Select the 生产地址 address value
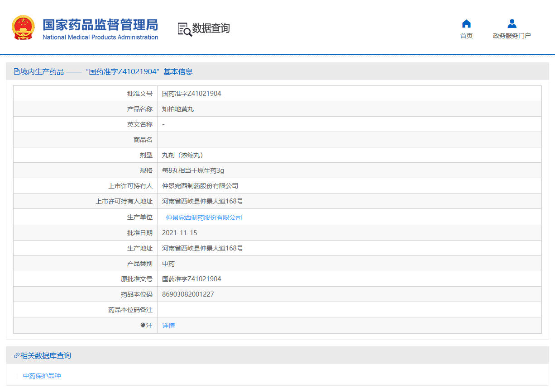Image resolution: width=555 pixels, height=392 pixels. [202, 248]
